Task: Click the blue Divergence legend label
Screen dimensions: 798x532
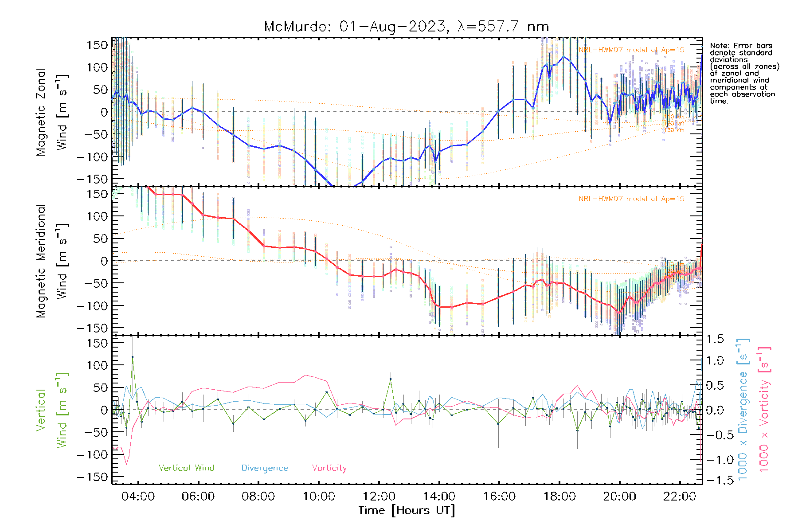Action: [265, 468]
